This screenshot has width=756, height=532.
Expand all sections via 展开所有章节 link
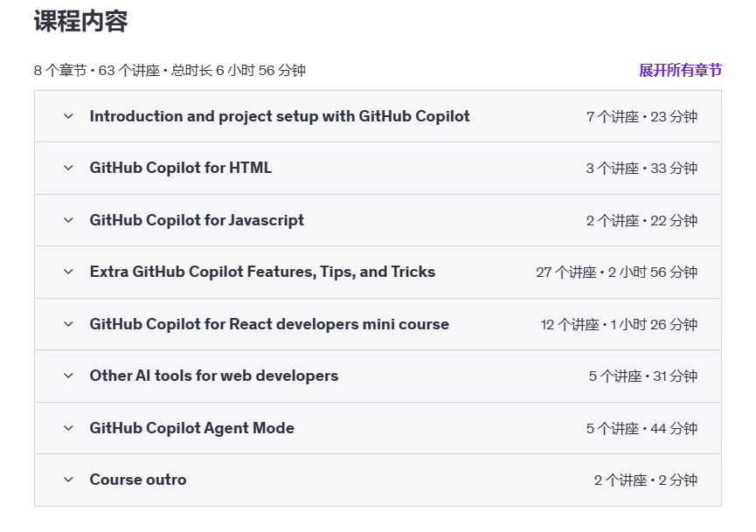tap(680, 71)
